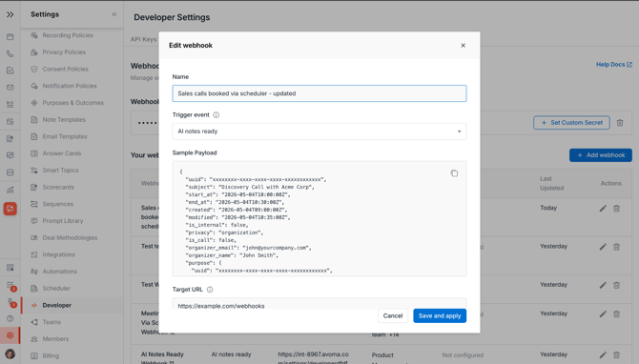This screenshot has width=639, height=364.
Task: Open the user profile avatar
Action: click(x=10, y=354)
